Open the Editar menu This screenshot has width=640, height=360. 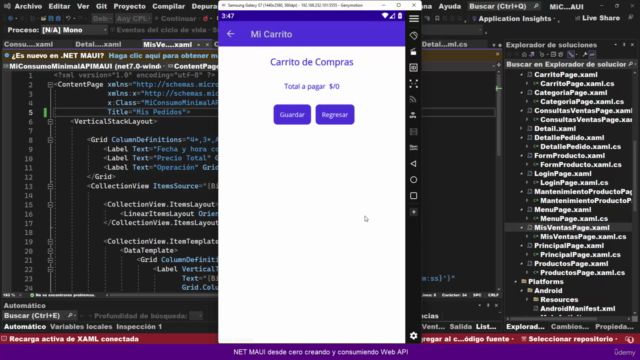point(59,7)
